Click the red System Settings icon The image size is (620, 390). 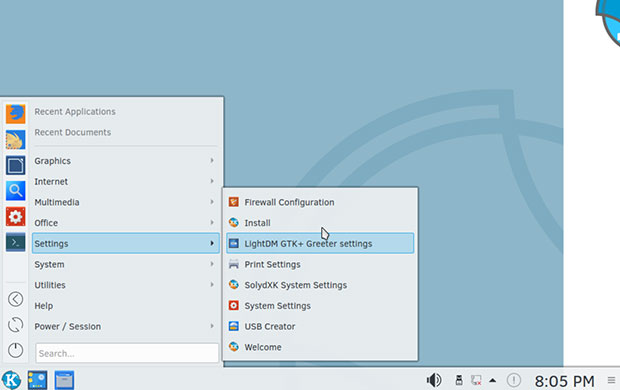(x=234, y=306)
